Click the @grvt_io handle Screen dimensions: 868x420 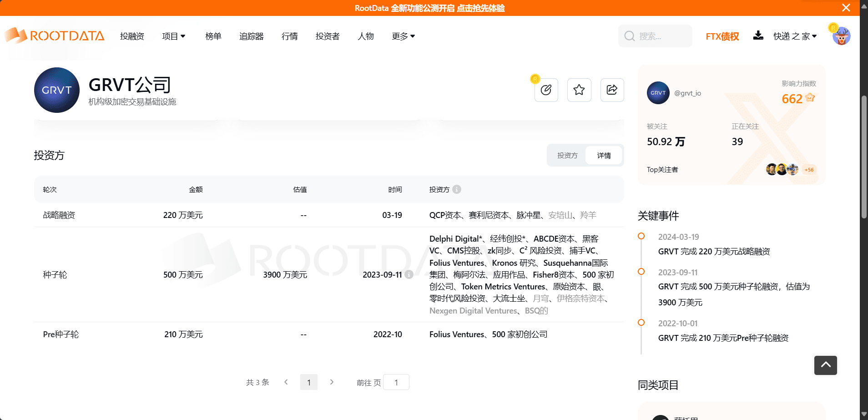point(687,93)
